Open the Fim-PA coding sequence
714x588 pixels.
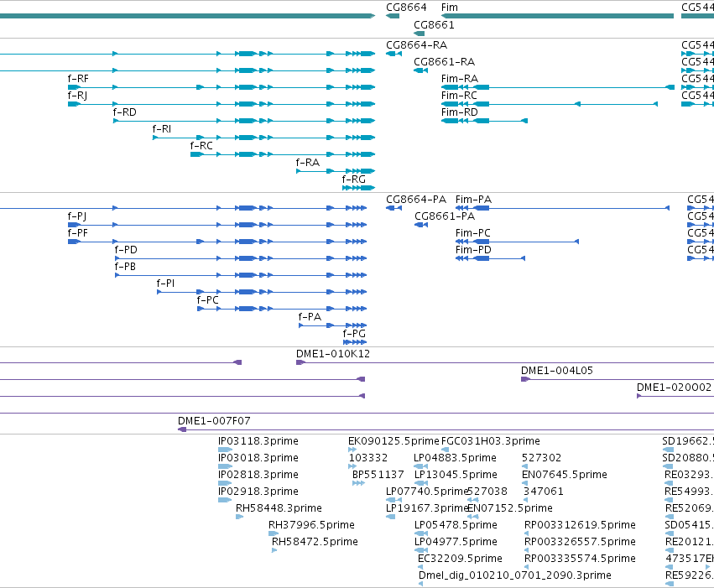point(563,208)
